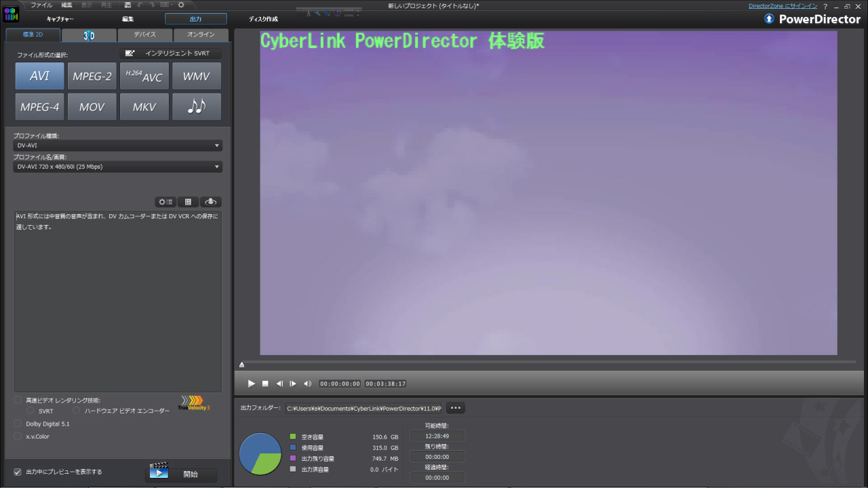Select the MKV format tile

(x=144, y=107)
